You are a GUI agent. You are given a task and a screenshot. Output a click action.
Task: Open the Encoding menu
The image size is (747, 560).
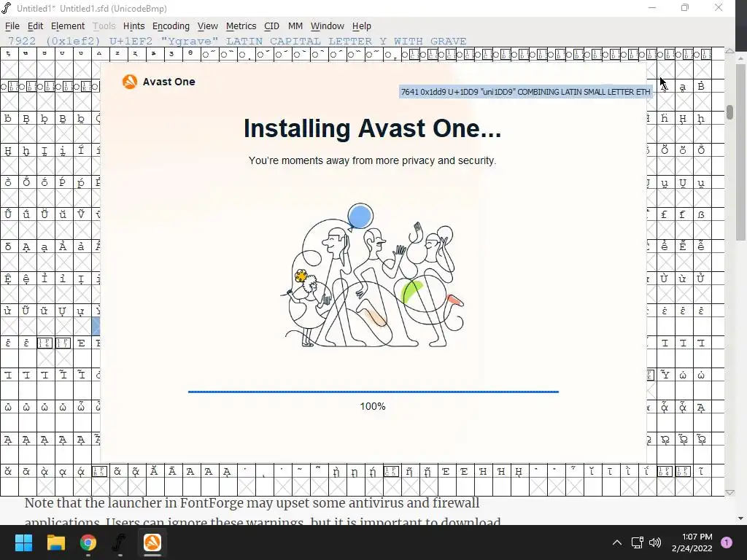pyautogui.click(x=171, y=26)
